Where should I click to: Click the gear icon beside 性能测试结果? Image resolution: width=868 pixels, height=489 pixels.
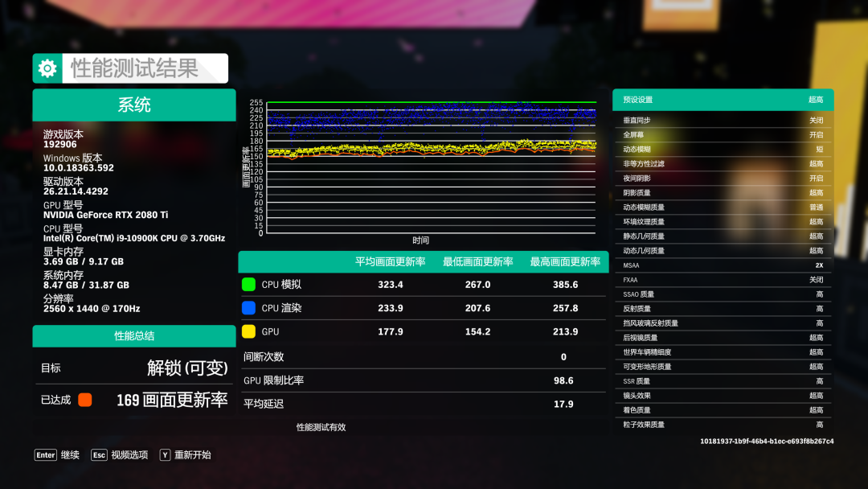(x=47, y=68)
